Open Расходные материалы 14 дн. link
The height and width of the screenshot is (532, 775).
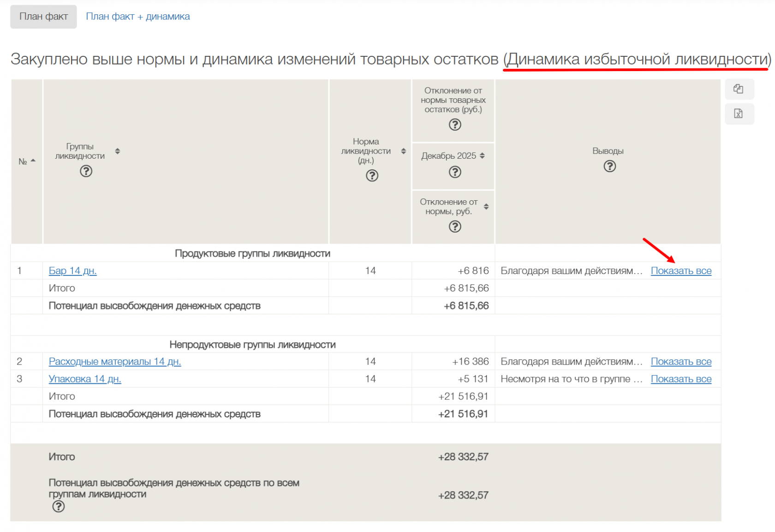click(x=114, y=362)
